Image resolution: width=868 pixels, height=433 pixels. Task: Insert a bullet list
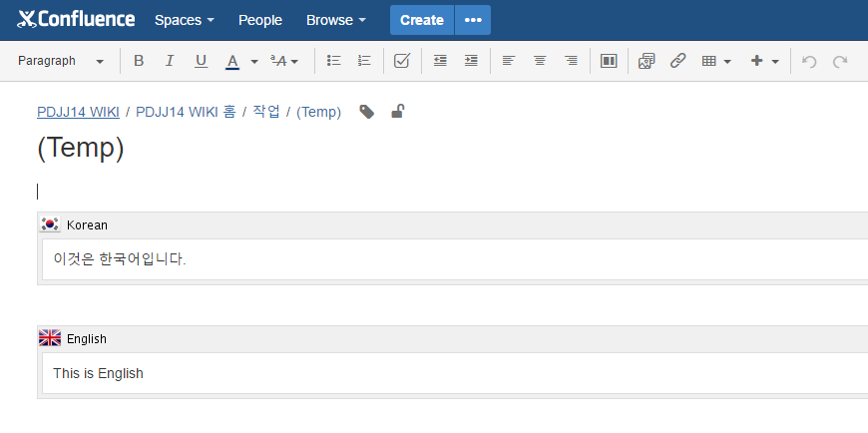pyautogui.click(x=334, y=61)
